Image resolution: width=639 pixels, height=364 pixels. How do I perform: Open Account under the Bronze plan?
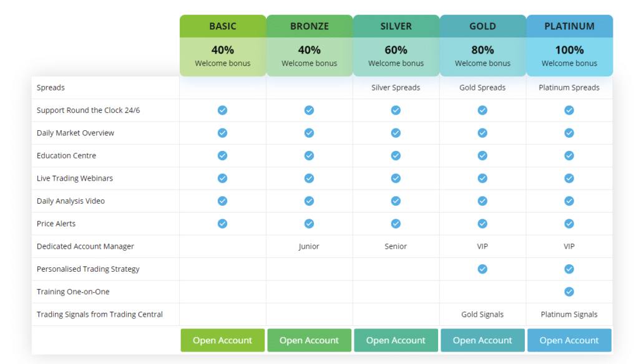(x=309, y=340)
